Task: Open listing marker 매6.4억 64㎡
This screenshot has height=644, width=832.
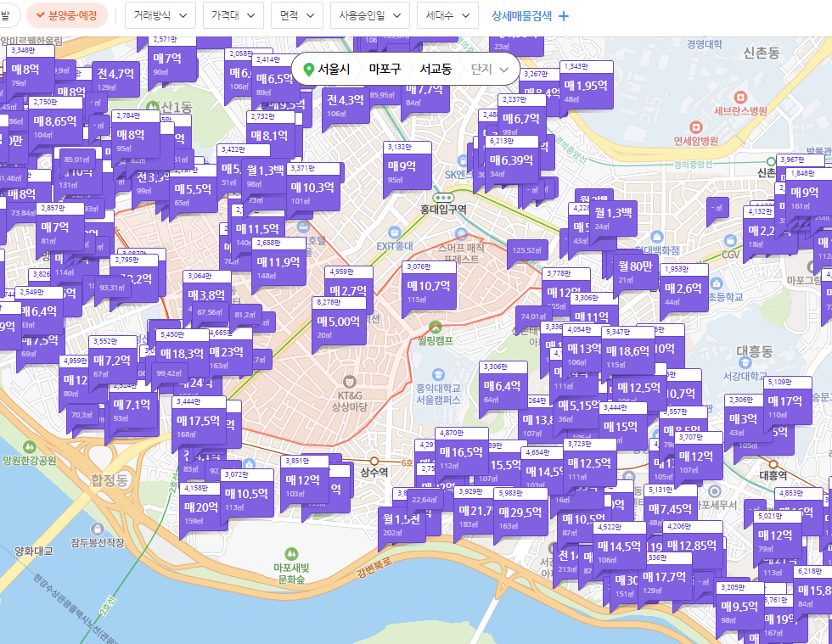Action: [x=503, y=386]
